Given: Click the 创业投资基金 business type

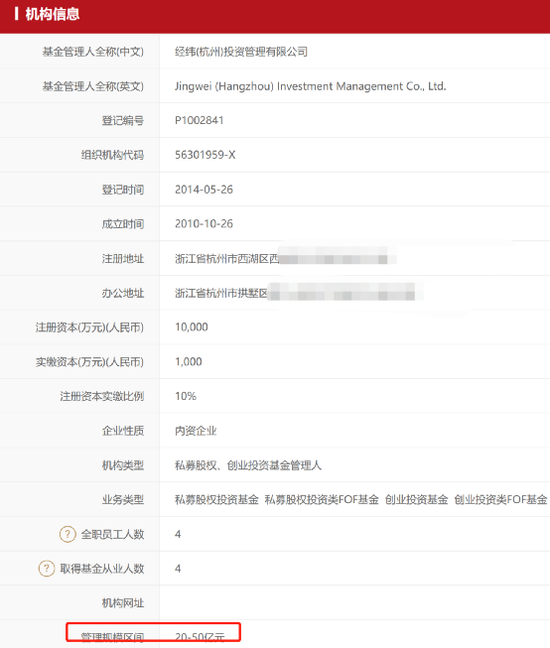Looking at the screenshot, I should 417,500.
